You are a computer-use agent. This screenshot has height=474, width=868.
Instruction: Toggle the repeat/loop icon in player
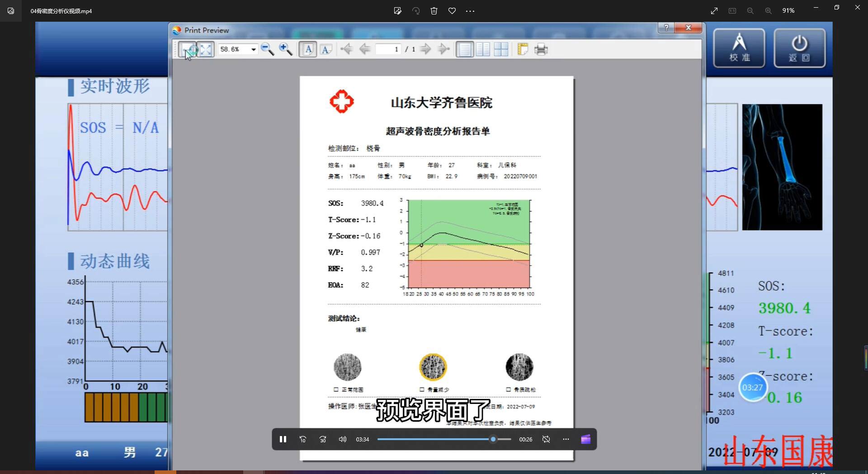pos(546,439)
